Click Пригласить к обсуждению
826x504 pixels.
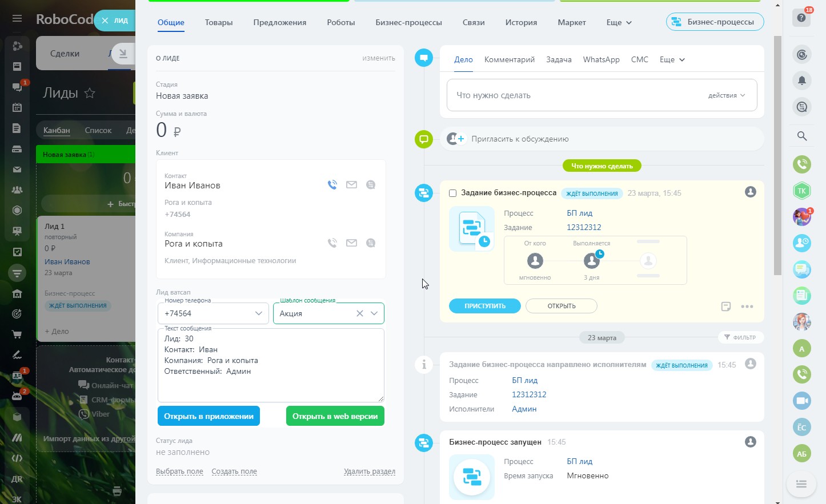520,139
